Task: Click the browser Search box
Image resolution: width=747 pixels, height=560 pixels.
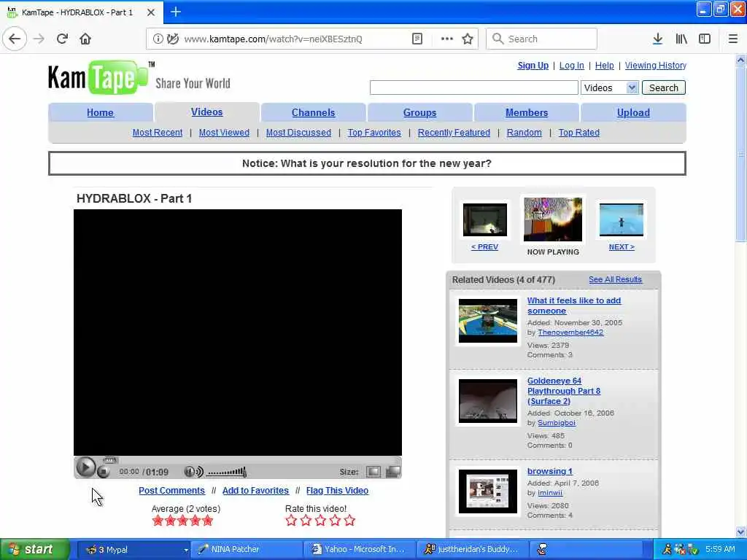Action: (541, 39)
